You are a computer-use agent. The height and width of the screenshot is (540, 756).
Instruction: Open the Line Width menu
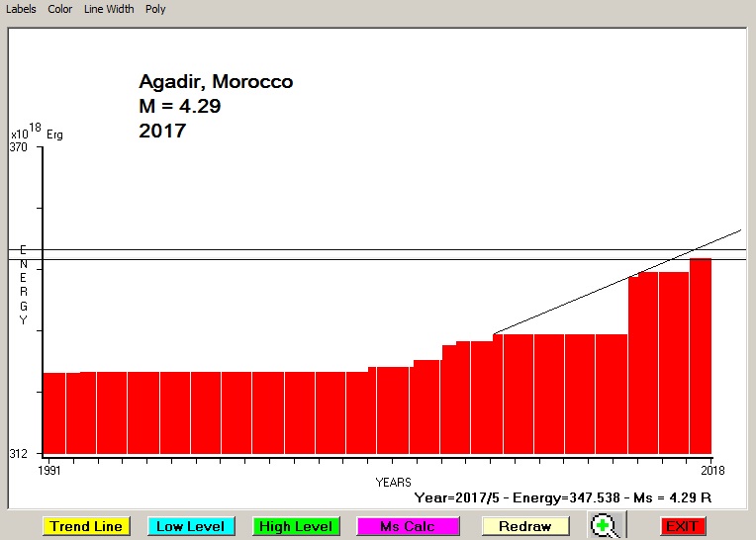coord(109,9)
